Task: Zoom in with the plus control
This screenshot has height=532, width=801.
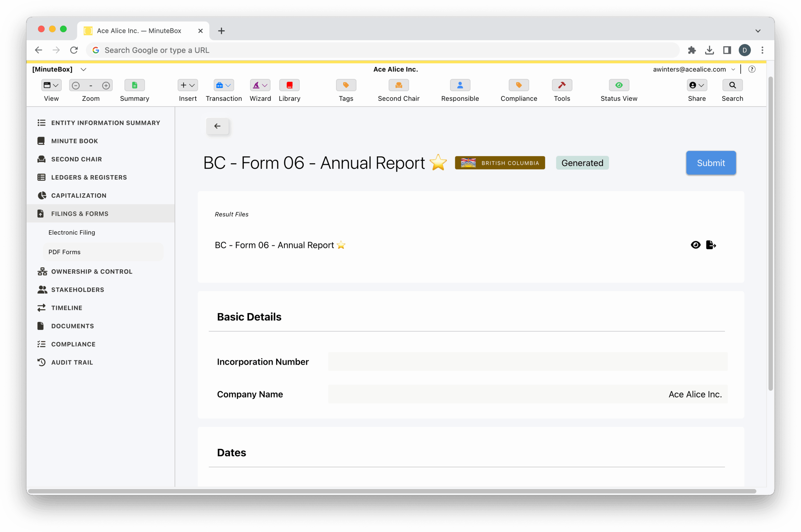Action: [x=106, y=85]
